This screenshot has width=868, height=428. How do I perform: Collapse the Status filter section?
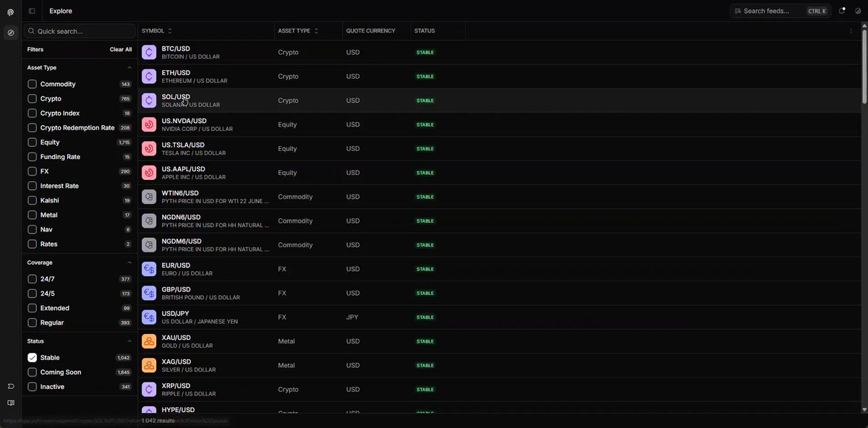[x=129, y=341]
